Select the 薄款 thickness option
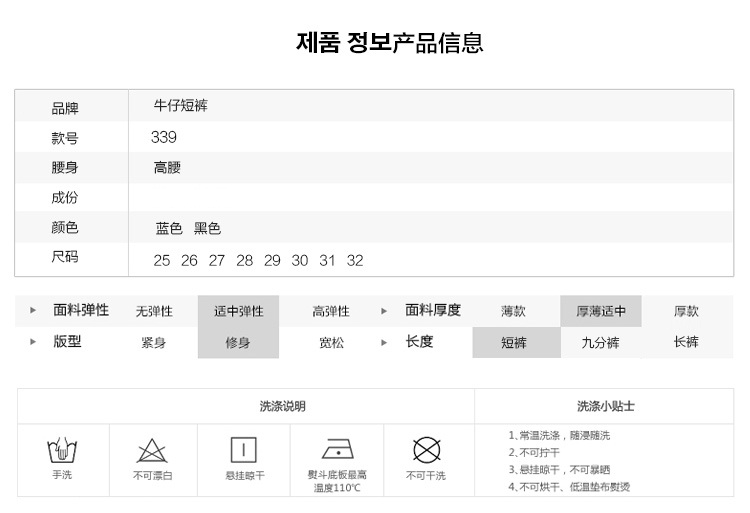 point(513,312)
